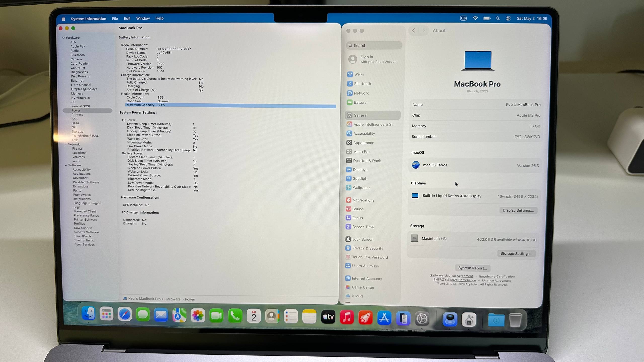Open Game Center settings

coord(360,287)
